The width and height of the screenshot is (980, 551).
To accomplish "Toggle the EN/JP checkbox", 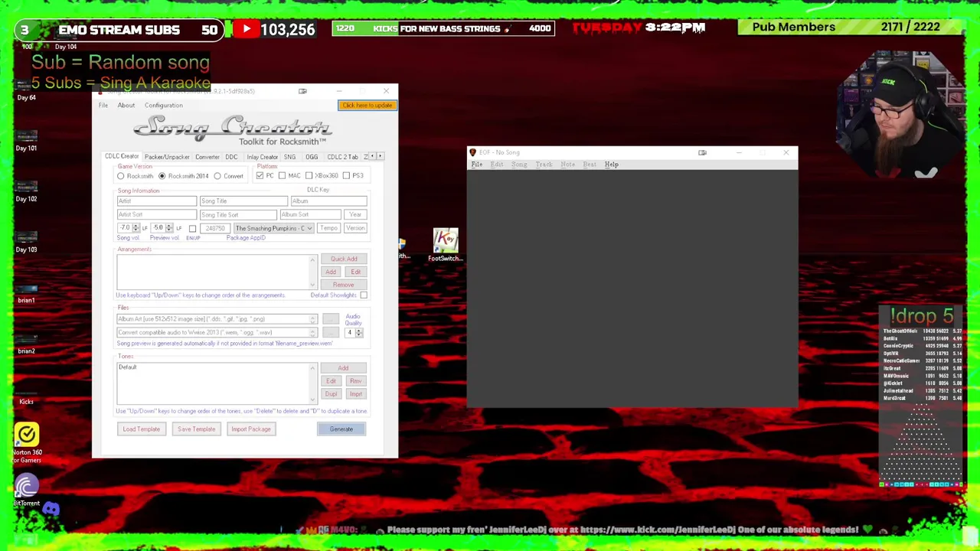I will click(x=192, y=229).
